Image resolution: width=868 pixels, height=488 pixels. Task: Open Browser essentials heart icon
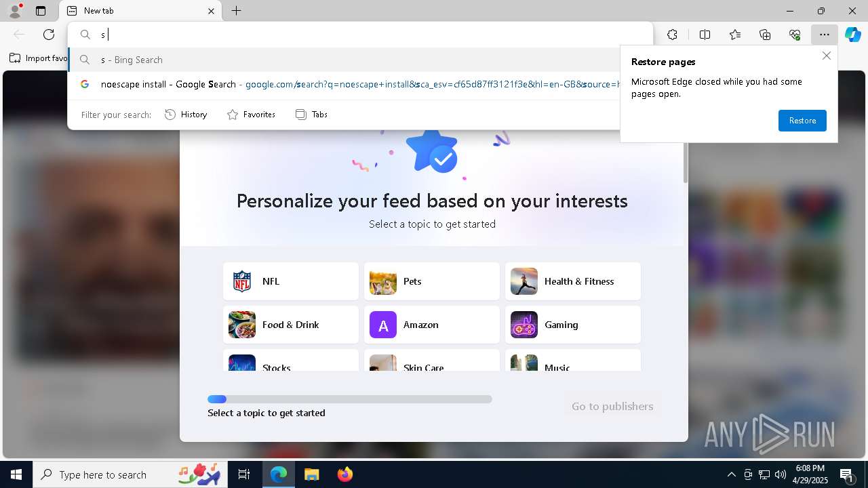(795, 35)
